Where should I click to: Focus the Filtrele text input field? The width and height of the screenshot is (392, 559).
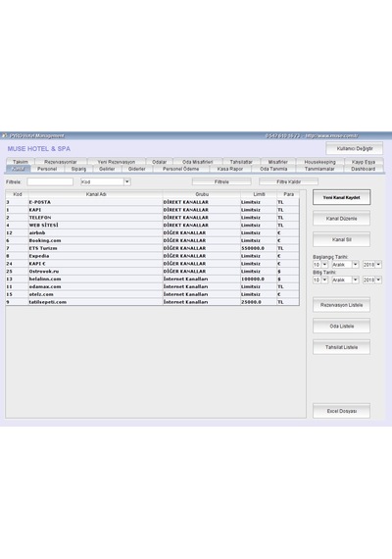[50, 181]
